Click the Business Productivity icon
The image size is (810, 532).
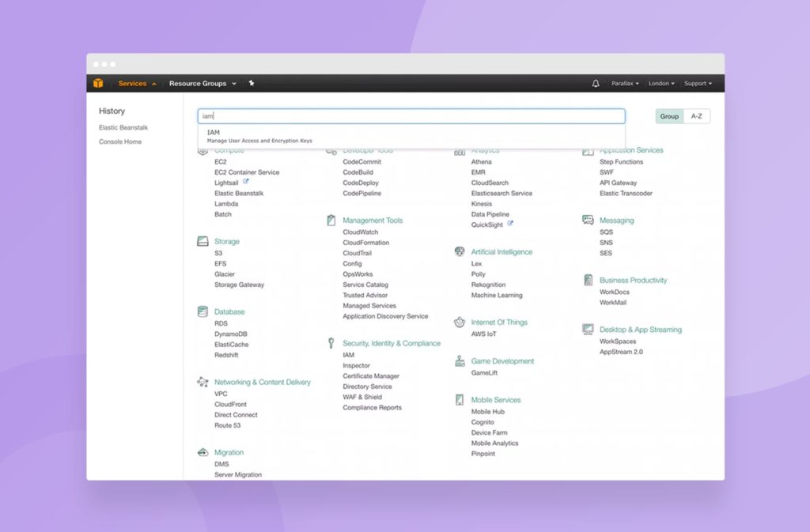click(x=588, y=280)
